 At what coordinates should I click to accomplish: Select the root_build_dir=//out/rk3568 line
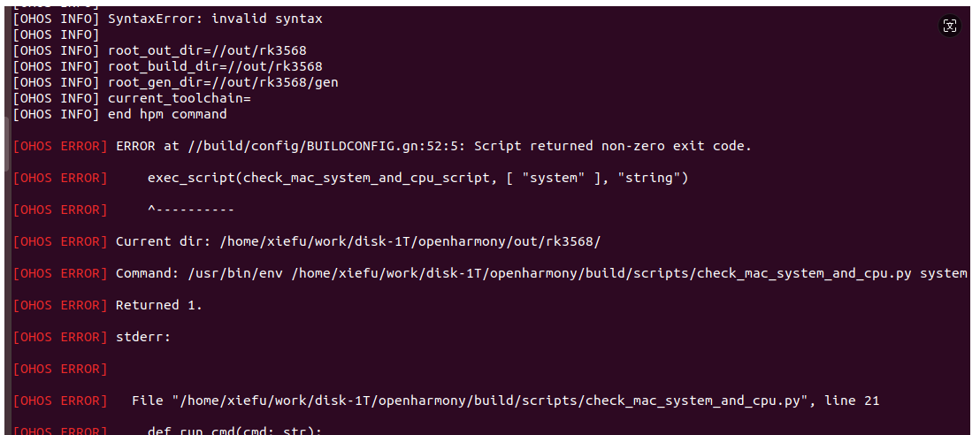click(167, 66)
